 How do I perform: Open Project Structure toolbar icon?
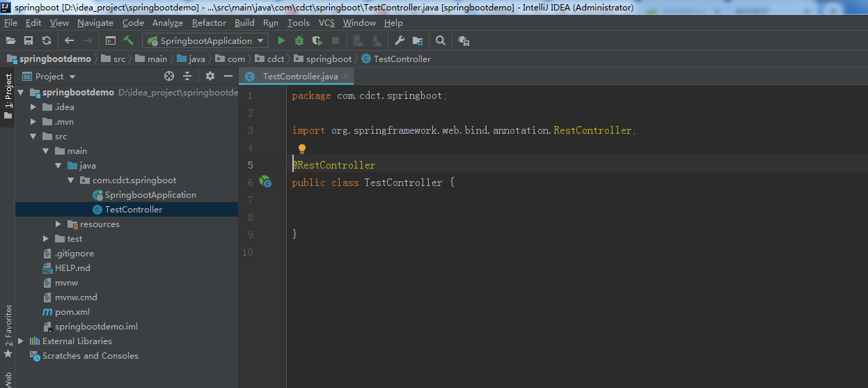tap(418, 41)
